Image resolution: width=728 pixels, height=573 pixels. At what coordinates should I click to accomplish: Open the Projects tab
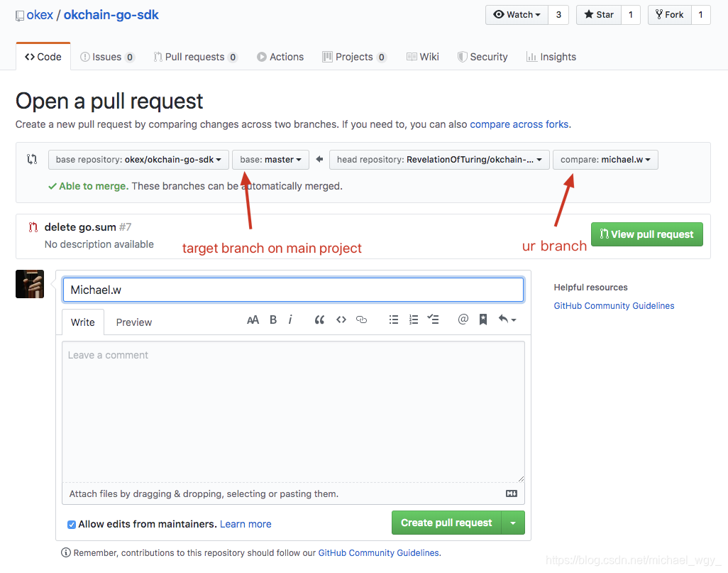coord(355,57)
